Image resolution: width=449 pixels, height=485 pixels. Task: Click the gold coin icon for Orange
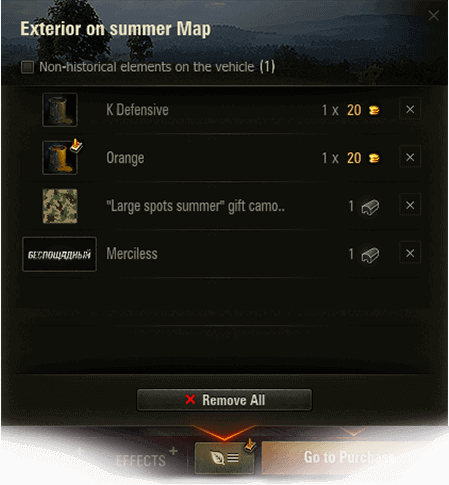click(374, 158)
